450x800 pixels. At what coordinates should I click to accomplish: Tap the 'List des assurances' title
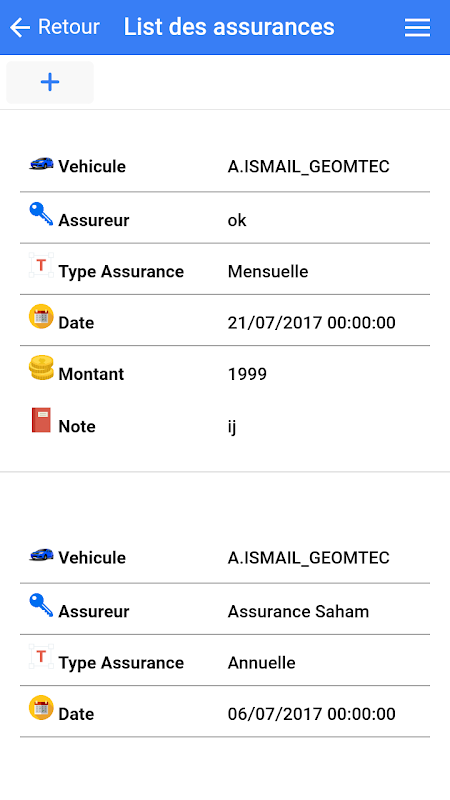[x=229, y=27]
